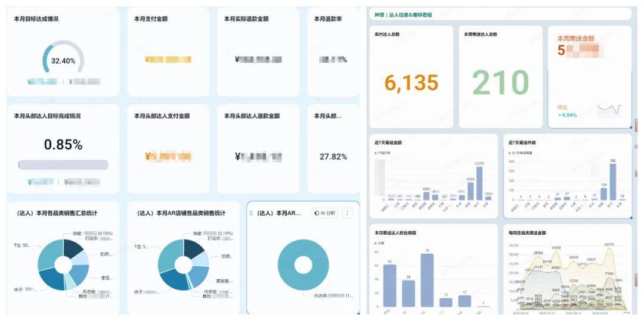The image size is (644, 321).
Task: Toggle the 产品价格 legend marker
Action: click(x=376, y=153)
